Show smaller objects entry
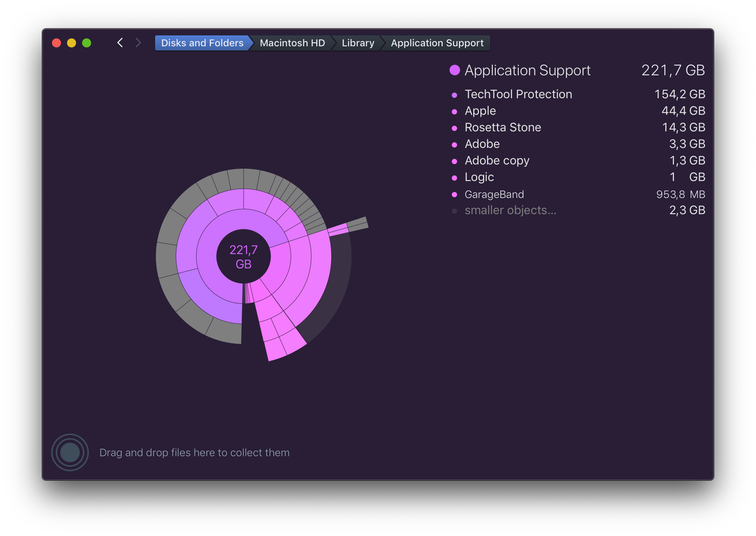The image size is (756, 536). tap(510, 210)
